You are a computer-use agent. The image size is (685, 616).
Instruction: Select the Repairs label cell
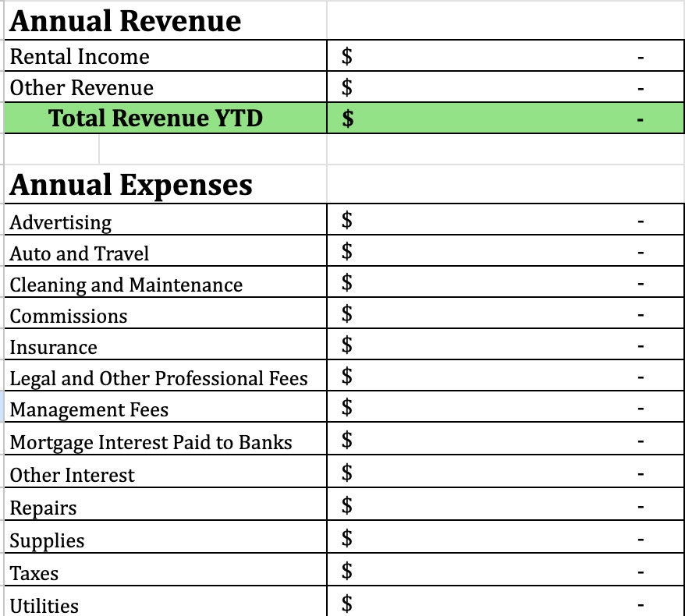[44, 508]
